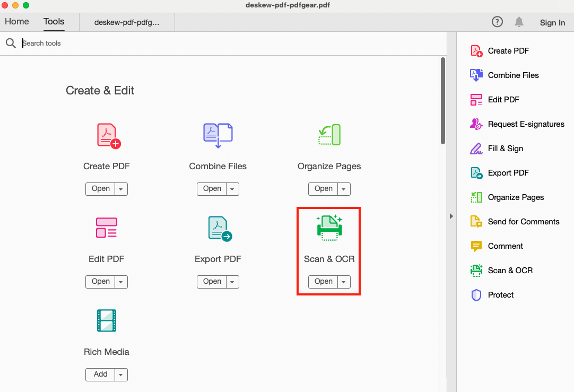This screenshot has height=392, width=574.
Task: Click Scan & OCR icon in right sidebar
Action: pos(476,271)
